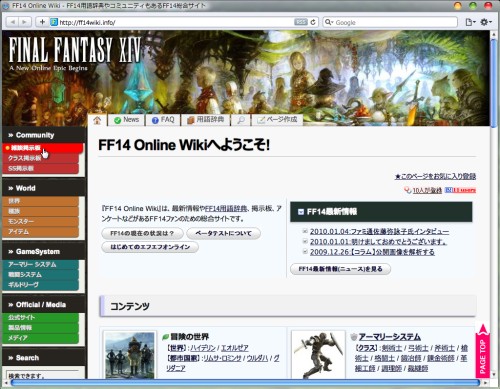Open 世界 under the World section
The width and height of the screenshot is (500, 389).
pyautogui.click(x=41, y=201)
